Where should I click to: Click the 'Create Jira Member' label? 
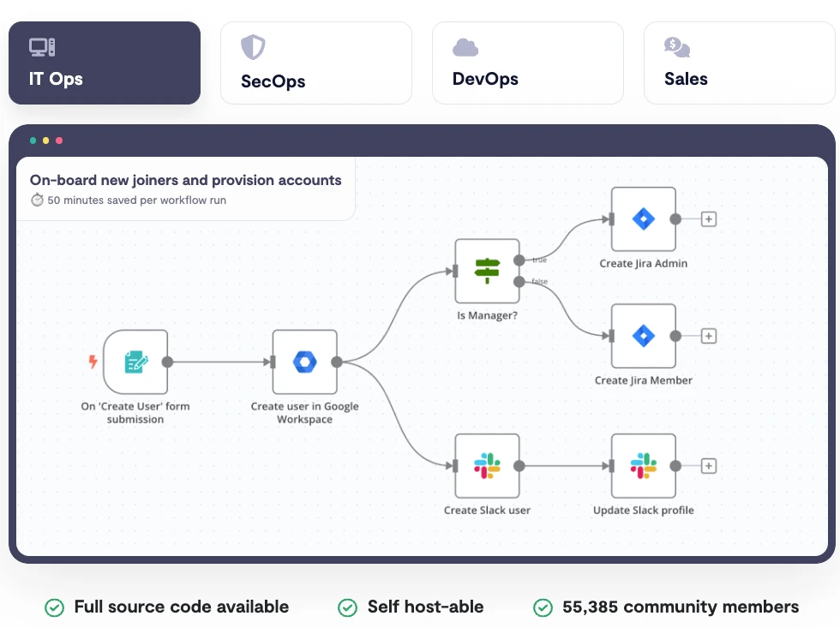click(x=644, y=380)
